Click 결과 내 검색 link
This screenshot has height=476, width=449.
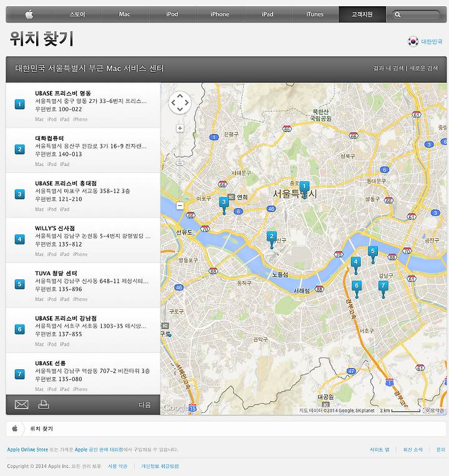(389, 68)
